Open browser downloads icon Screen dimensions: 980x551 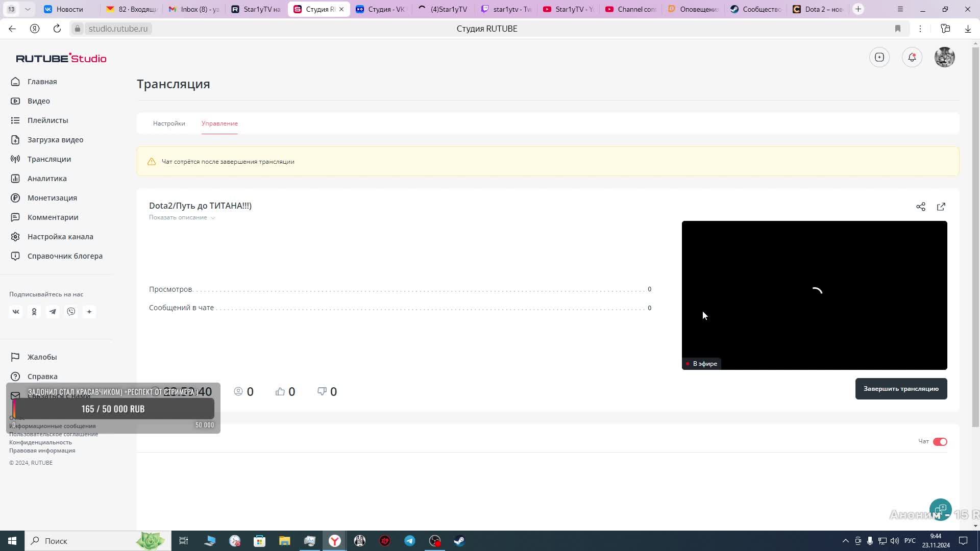click(x=968, y=29)
